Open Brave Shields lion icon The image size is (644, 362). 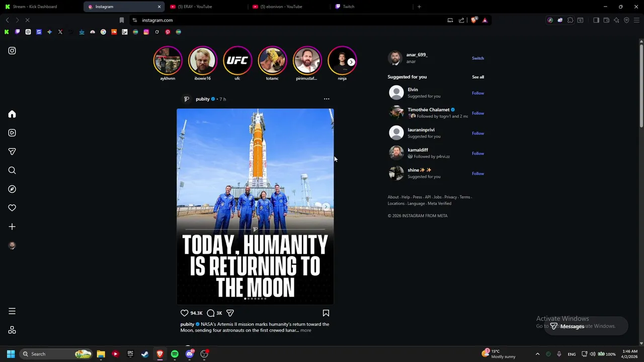tap(473, 20)
